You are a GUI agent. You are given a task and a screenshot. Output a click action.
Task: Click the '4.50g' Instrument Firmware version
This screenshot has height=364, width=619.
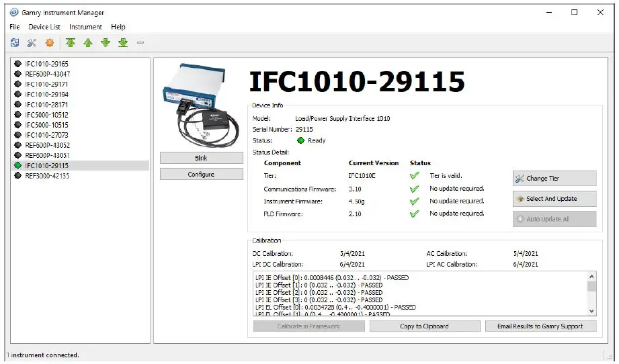[x=356, y=201]
